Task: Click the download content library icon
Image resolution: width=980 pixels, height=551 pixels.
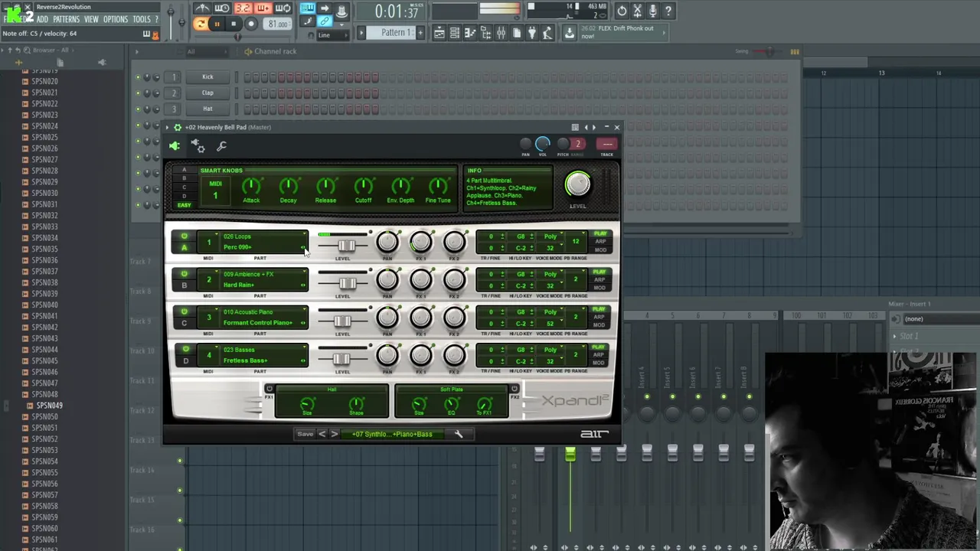Action: click(x=569, y=32)
